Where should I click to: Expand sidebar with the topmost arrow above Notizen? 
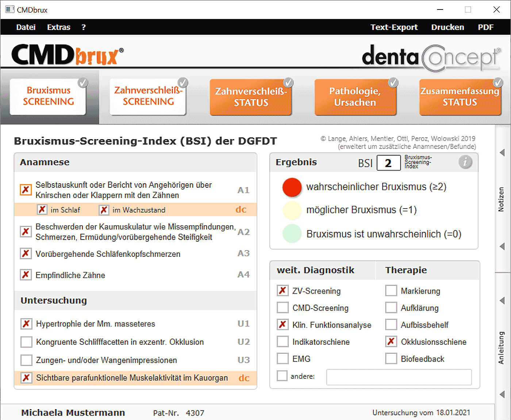pos(502,152)
